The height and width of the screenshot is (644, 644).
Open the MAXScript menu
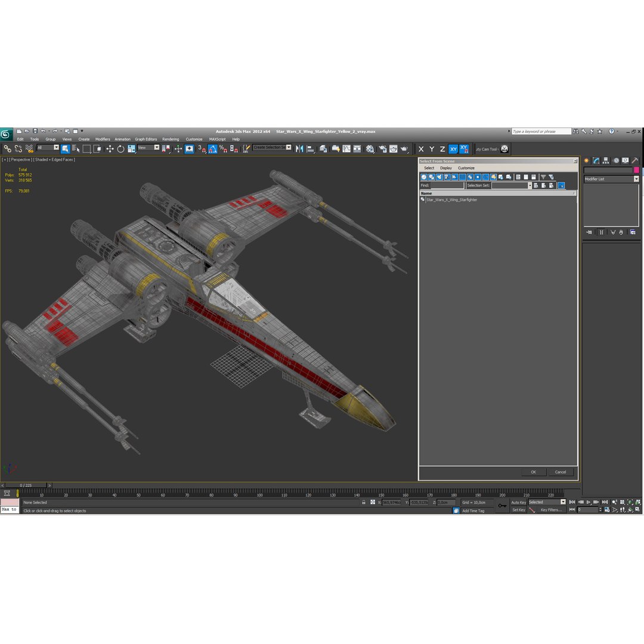(x=217, y=139)
